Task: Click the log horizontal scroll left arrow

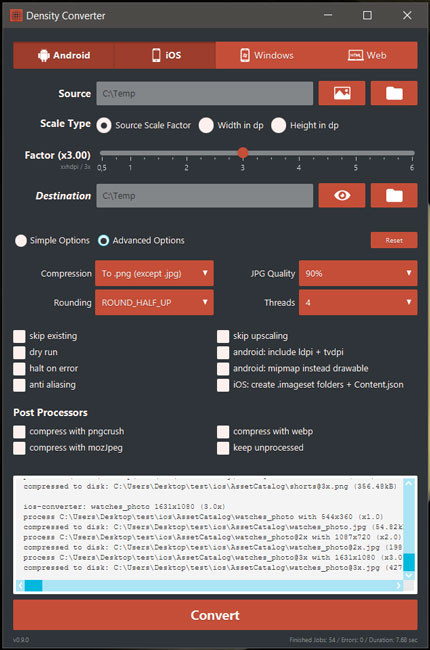Action: click(20, 585)
